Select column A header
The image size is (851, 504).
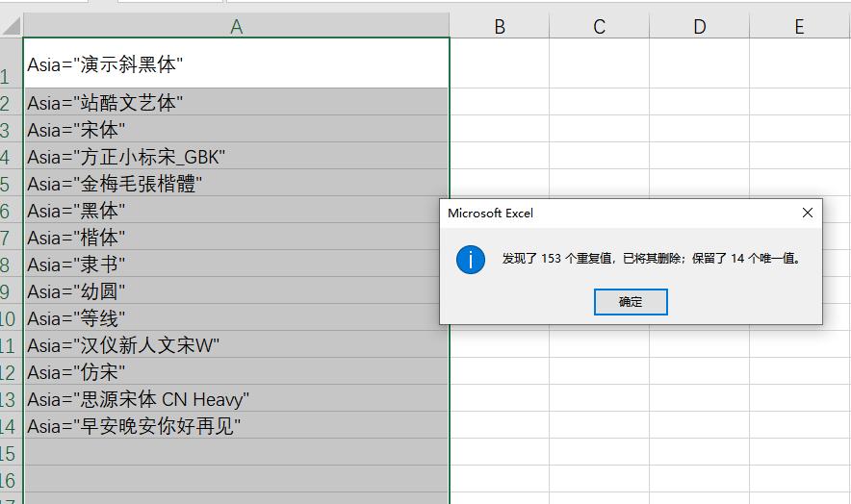pyautogui.click(x=236, y=27)
